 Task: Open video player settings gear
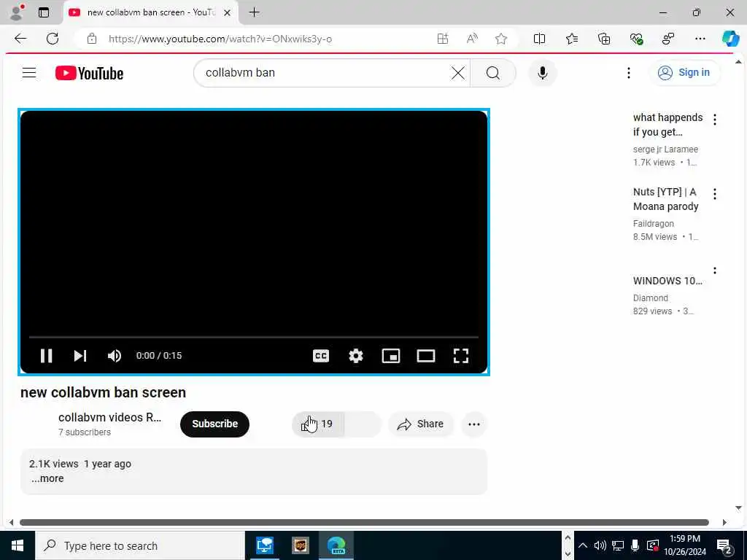(356, 356)
